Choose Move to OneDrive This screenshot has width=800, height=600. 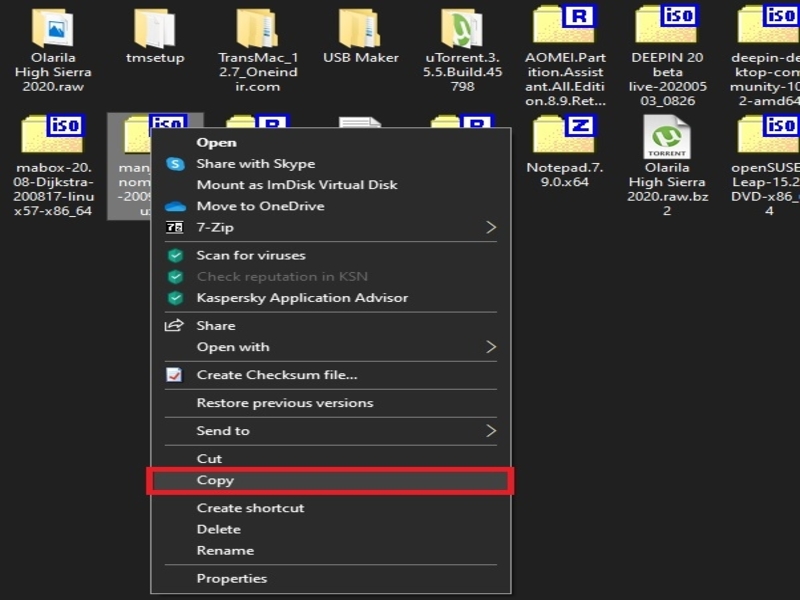click(260, 206)
